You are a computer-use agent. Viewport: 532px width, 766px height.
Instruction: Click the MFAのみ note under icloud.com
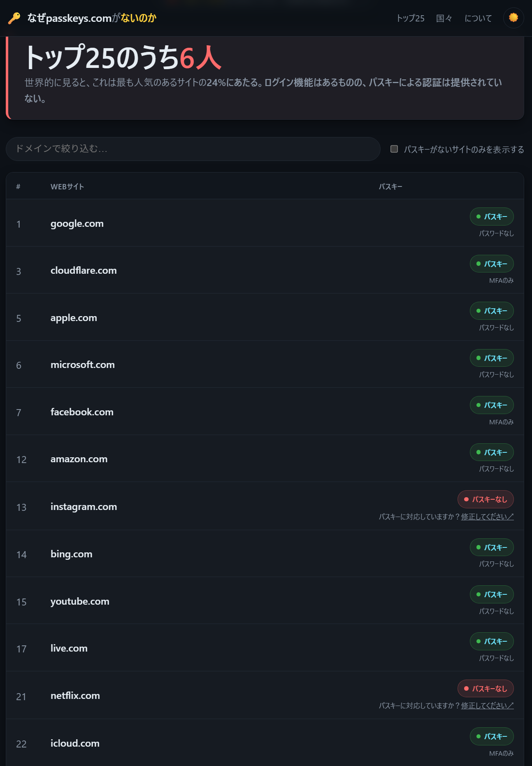tap(501, 753)
